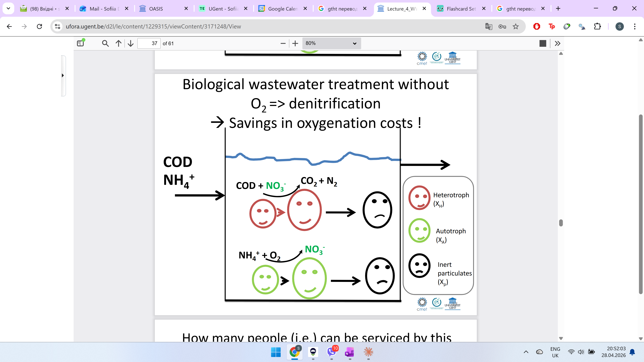Viewport: 644px width, 362px height.
Task: Zoom out with the minus button
Action: point(283,43)
